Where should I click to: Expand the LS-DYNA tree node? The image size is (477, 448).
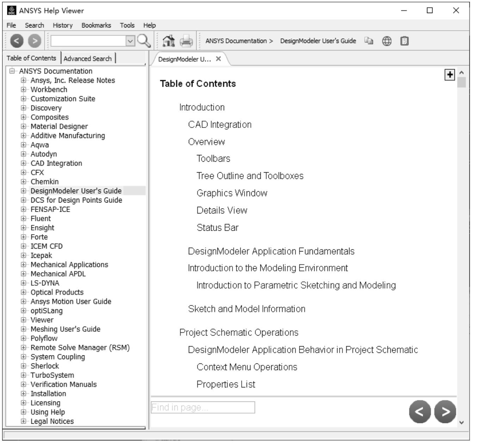tap(24, 283)
